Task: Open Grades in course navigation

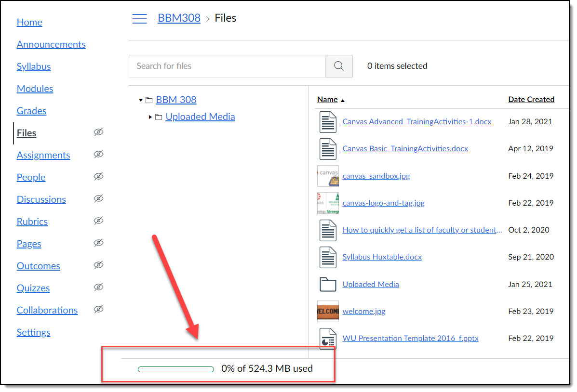Action: [32, 111]
